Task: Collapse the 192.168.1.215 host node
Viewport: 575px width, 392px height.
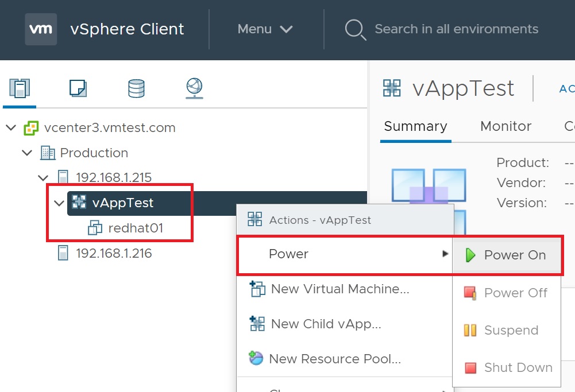Action: pyautogui.click(x=43, y=178)
